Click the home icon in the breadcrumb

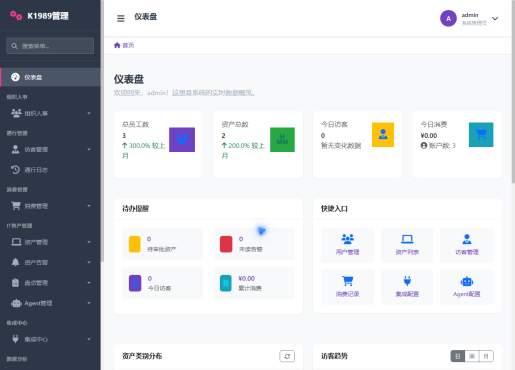117,45
